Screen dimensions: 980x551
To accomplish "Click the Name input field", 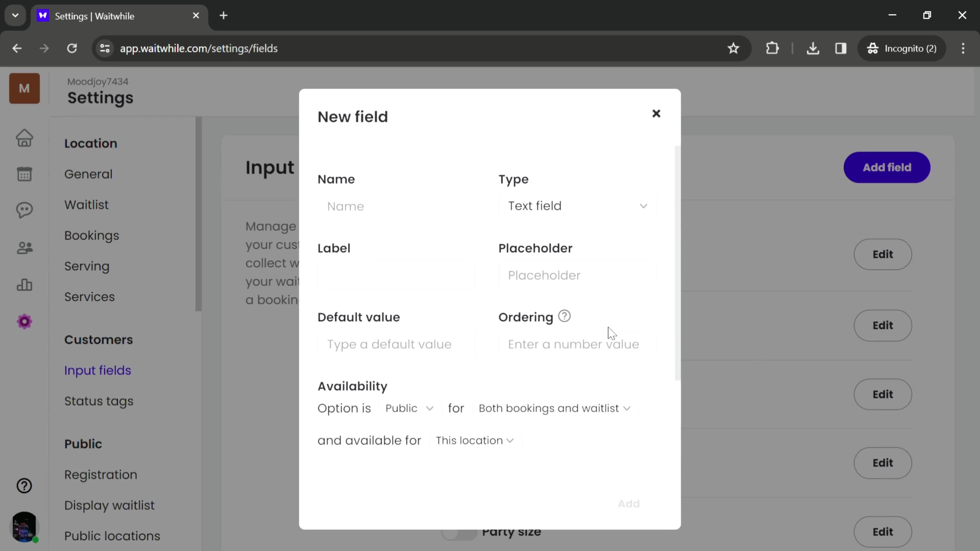I will tap(398, 206).
